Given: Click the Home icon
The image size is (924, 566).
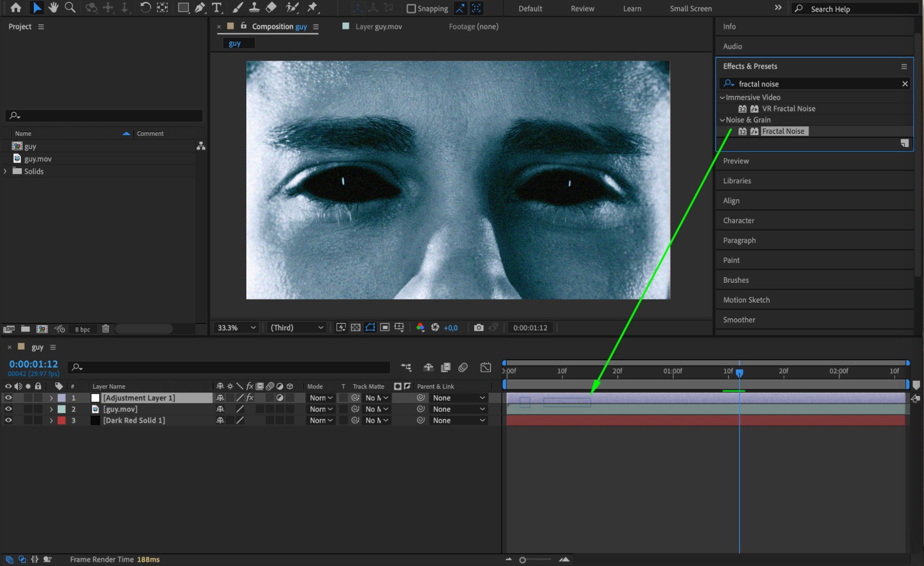Looking at the screenshot, I should pyautogui.click(x=16, y=7).
